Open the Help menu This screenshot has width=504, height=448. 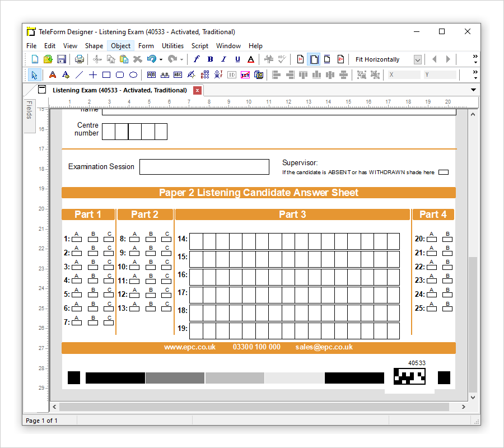click(255, 45)
